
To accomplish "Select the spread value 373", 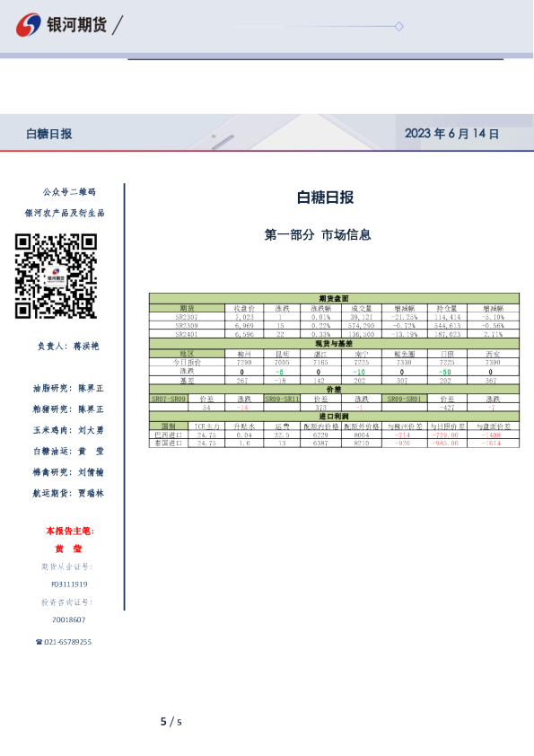I will point(320,408).
